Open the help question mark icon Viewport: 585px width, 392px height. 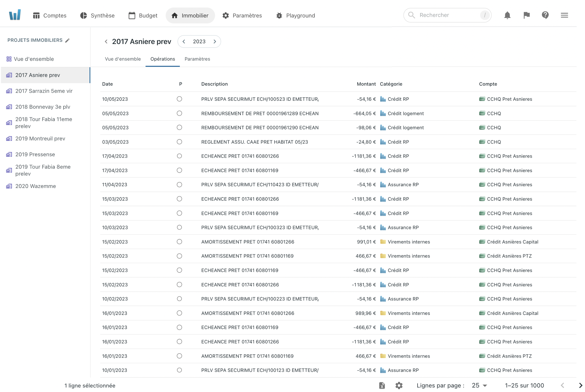pyautogui.click(x=545, y=15)
